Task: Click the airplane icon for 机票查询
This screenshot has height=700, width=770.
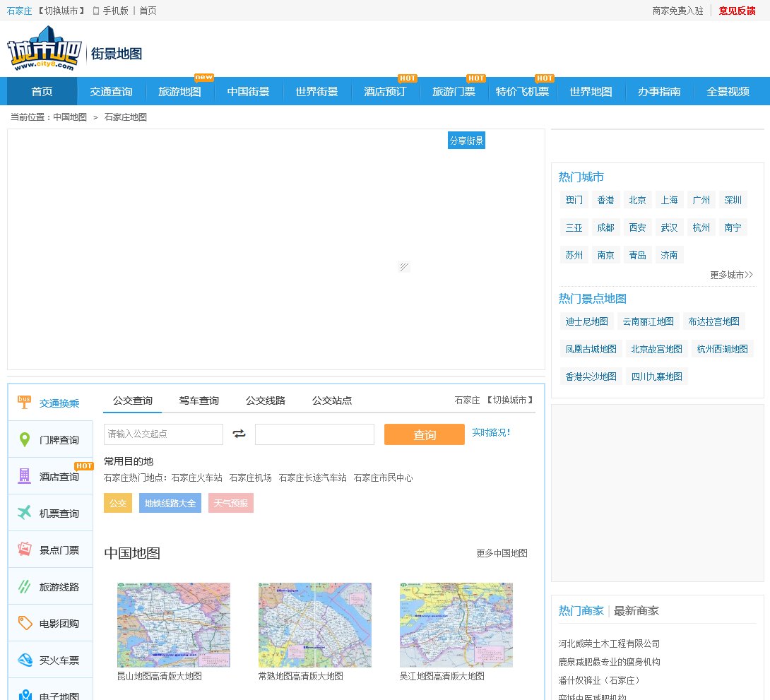Action: [25, 513]
